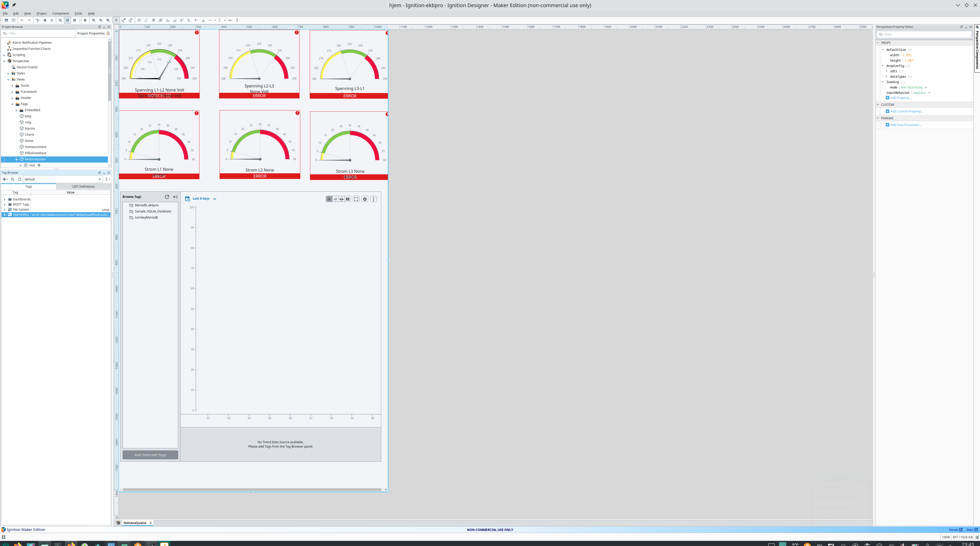Viewport: 980px width, 546px height.
Task: Click the view's horizontal scrollbar
Action: (251, 490)
